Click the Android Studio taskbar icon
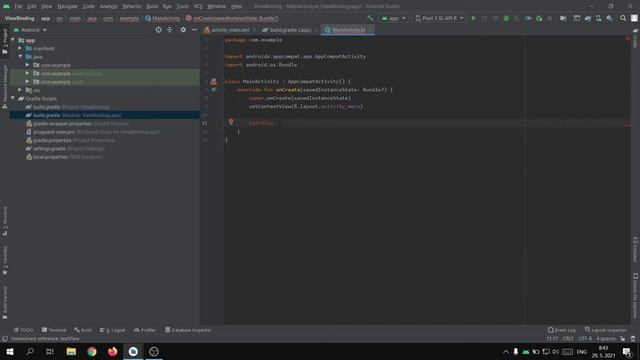 tap(133, 351)
